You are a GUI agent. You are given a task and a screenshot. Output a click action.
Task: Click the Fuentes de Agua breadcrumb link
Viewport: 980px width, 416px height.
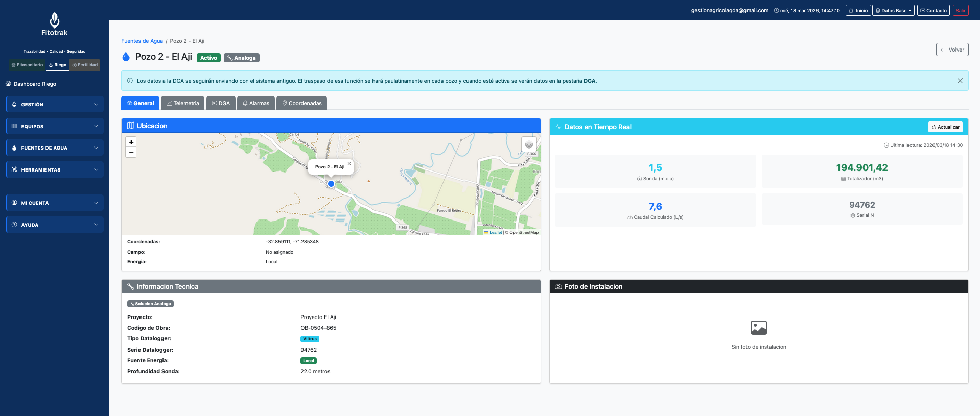click(x=142, y=41)
